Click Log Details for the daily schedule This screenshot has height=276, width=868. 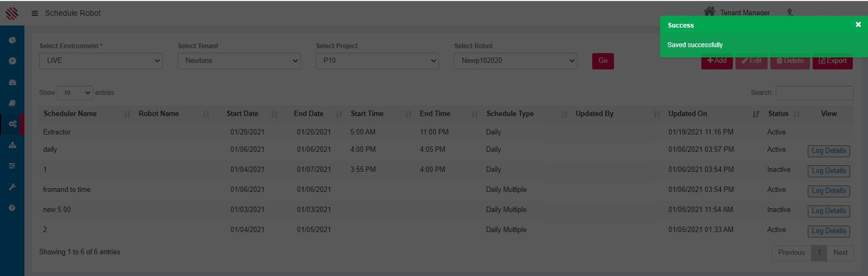click(828, 151)
